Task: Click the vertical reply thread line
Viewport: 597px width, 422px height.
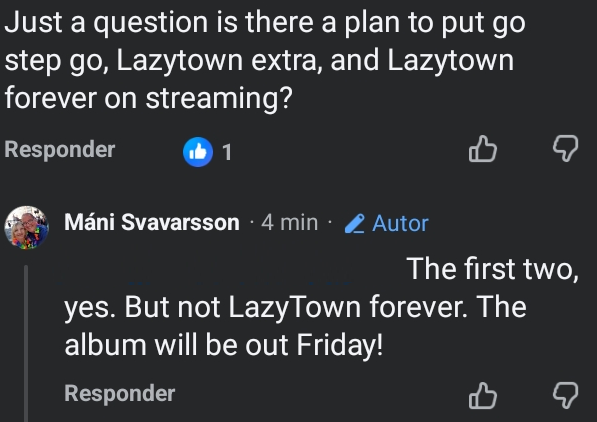Action: tap(26, 344)
